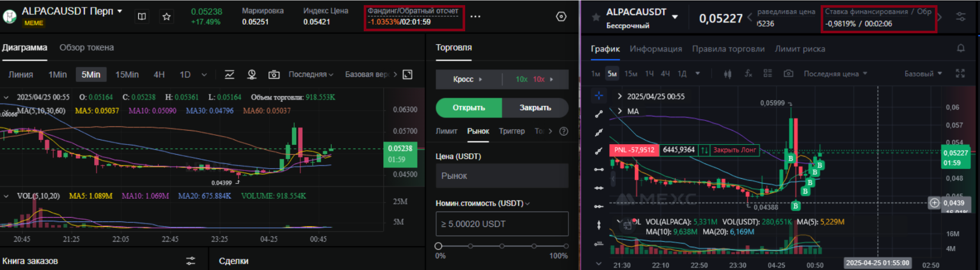Viewport: 980px width, 270px height.
Task: Click the ≥ 5.00020 USDT amount input field
Action: pyautogui.click(x=502, y=224)
